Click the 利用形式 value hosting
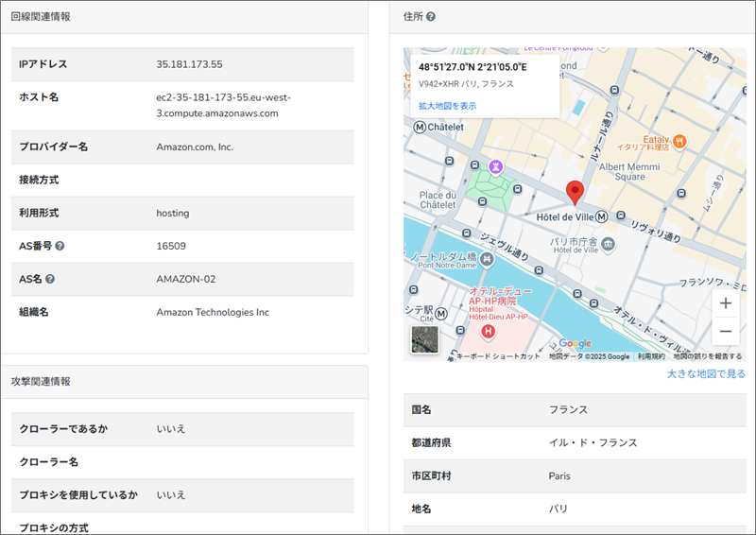Image resolution: width=756 pixels, height=535 pixels. coord(173,214)
